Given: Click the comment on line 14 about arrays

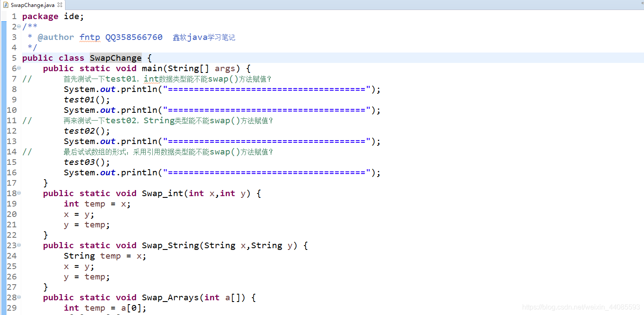Looking at the screenshot, I should click(x=169, y=152).
